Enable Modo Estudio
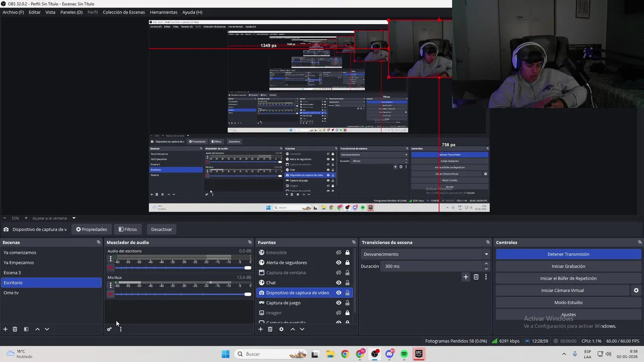 (569, 303)
